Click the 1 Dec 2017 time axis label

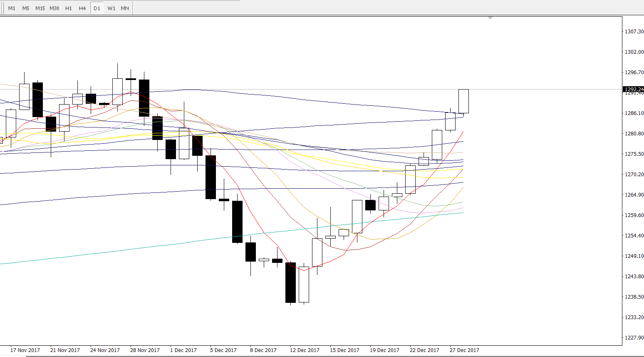pos(183,350)
